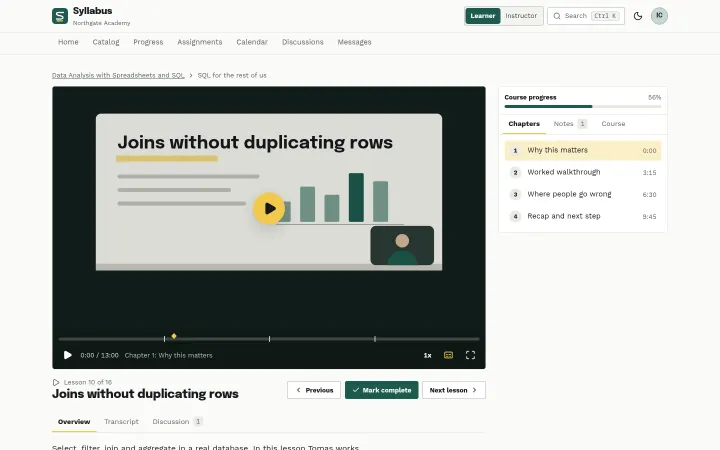The height and width of the screenshot is (450, 720).
Task: Toggle dark mode moon icon
Action: click(638, 16)
